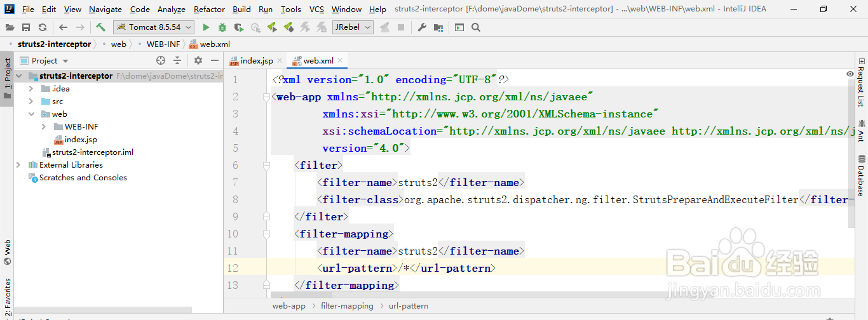The width and height of the screenshot is (868, 320).
Task: Open Search Everywhere magnifier icon
Action: [476, 27]
